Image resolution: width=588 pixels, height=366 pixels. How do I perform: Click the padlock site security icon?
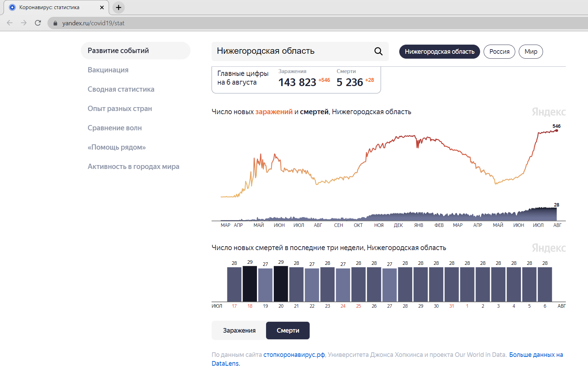tap(55, 23)
